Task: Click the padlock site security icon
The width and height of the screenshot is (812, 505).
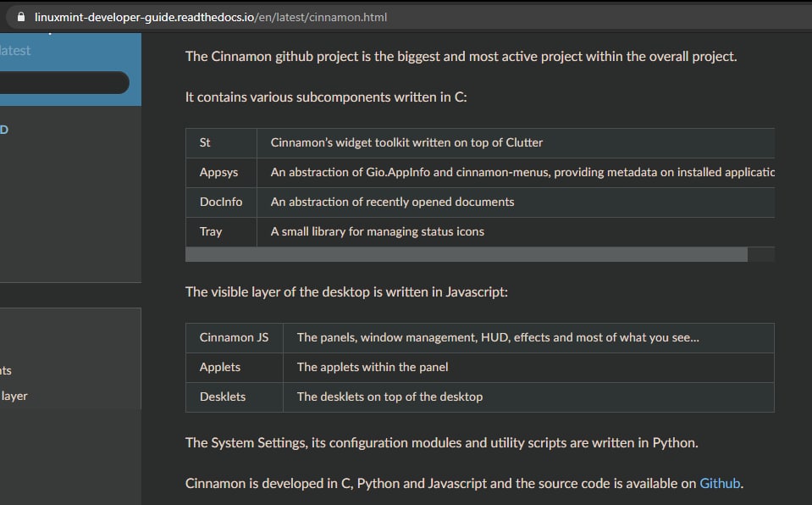Action: tap(21, 17)
